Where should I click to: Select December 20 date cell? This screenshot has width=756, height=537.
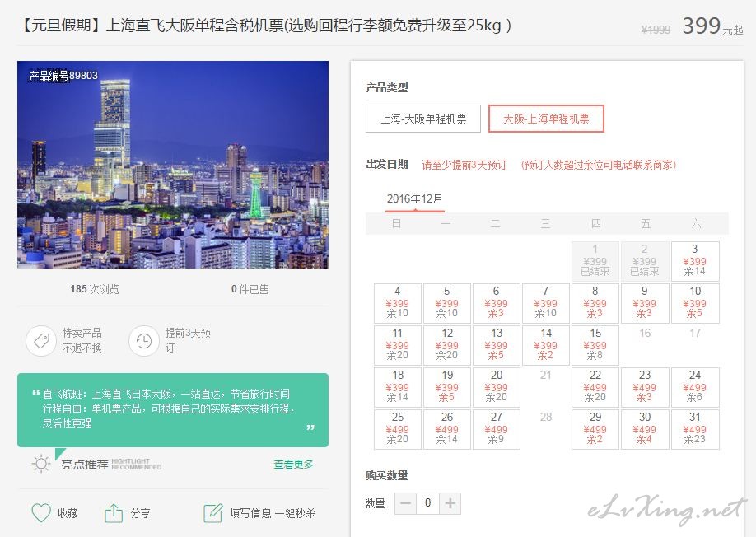496,387
